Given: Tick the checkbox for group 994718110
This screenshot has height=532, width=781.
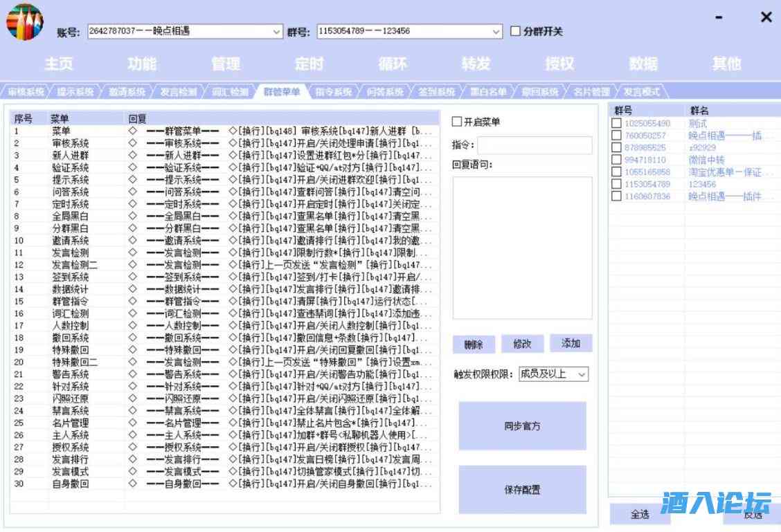Looking at the screenshot, I should [616, 160].
